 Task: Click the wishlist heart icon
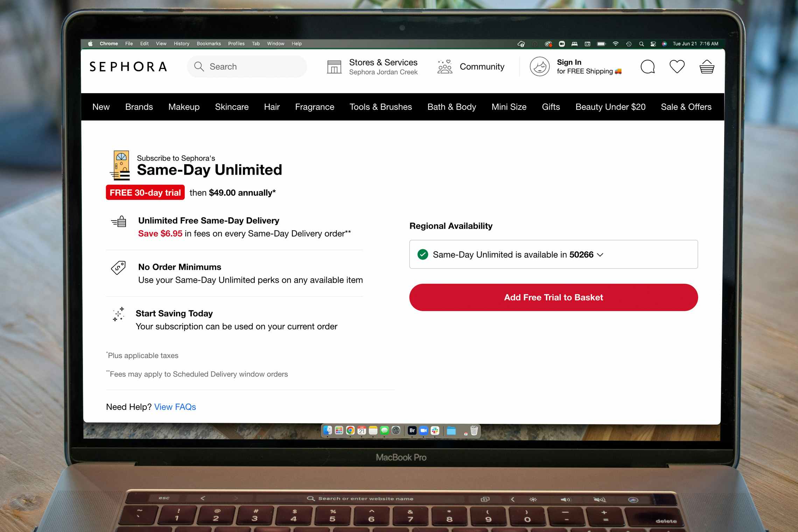pos(677,66)
